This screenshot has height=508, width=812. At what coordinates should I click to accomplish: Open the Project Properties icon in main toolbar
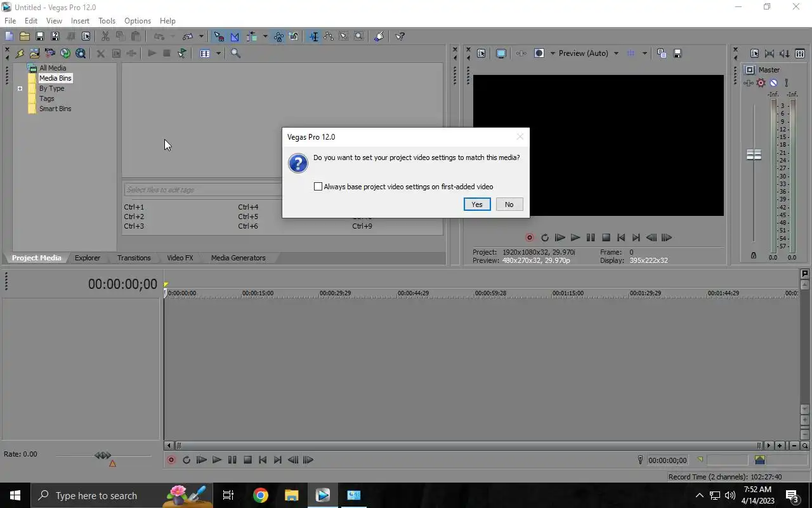tap(86, 36)
